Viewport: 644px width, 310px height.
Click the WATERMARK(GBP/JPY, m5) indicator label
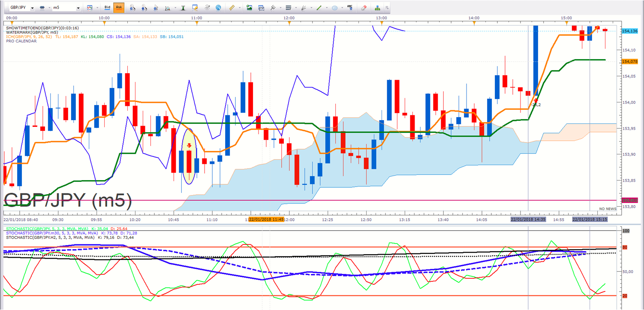point(32,32)
